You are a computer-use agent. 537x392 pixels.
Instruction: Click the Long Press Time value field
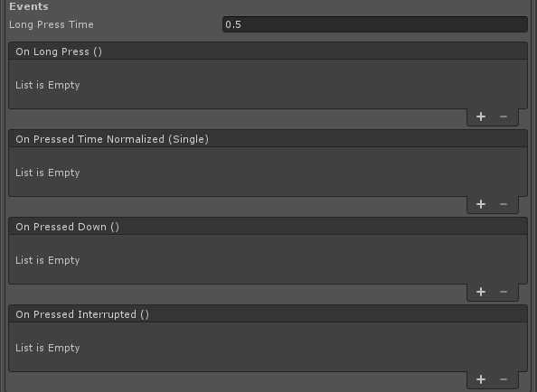coord(375,24)
